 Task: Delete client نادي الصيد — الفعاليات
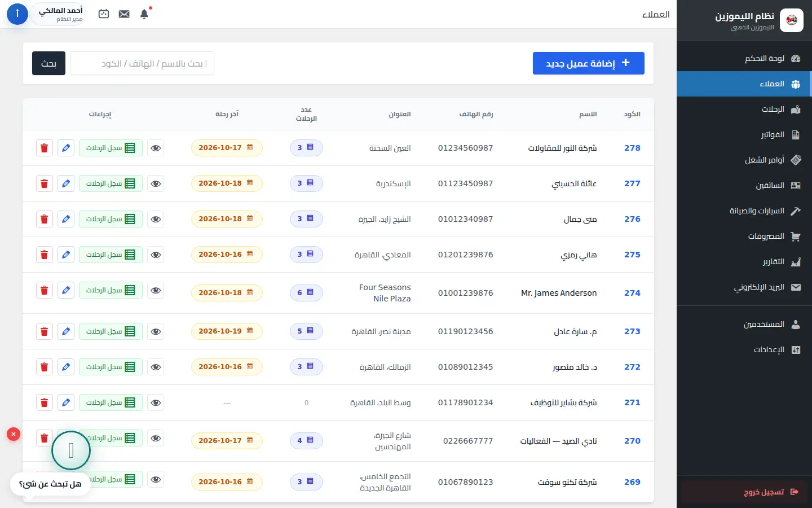coord(44,438)
